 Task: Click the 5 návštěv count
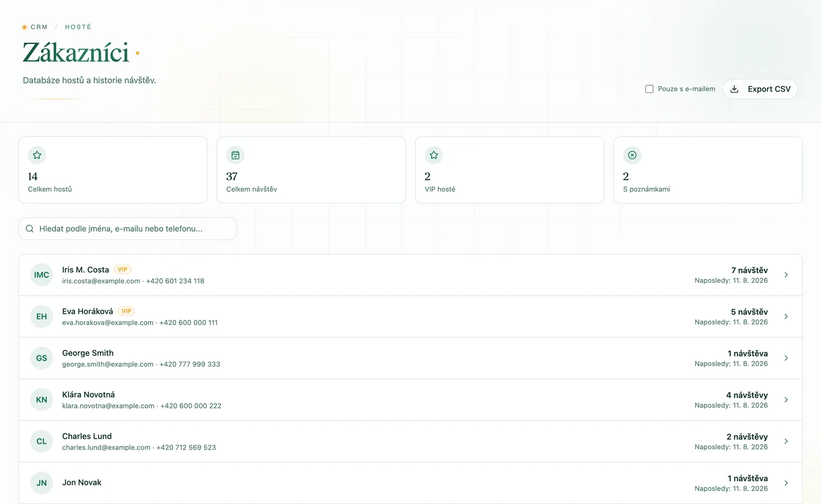tap(750, 312)
